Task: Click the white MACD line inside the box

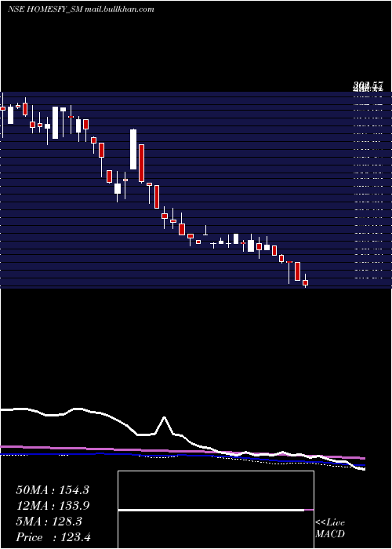Action: [211, 511]
